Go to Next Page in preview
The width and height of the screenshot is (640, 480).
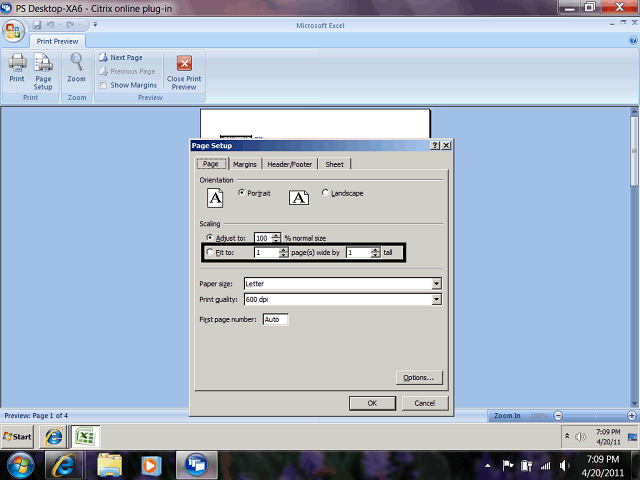pos(121,58)
